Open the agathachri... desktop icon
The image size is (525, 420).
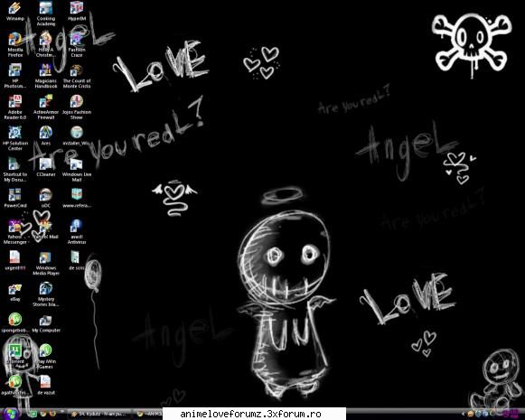coord(15,385)
